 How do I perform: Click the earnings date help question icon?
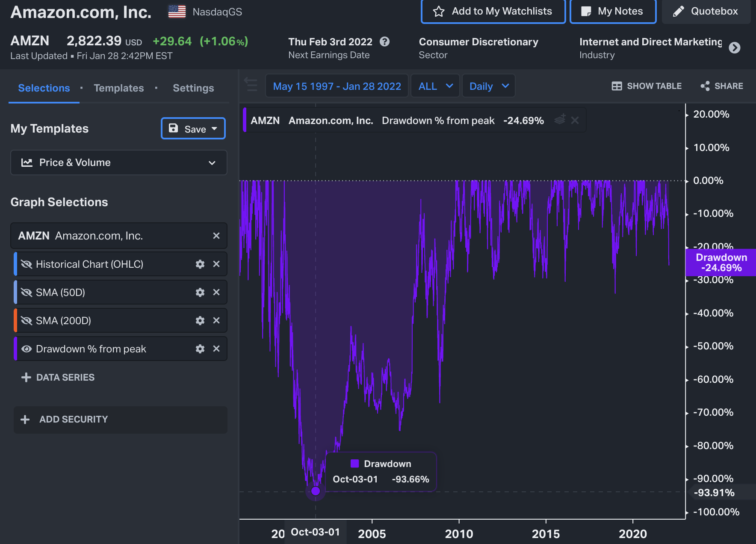point(384,42)
